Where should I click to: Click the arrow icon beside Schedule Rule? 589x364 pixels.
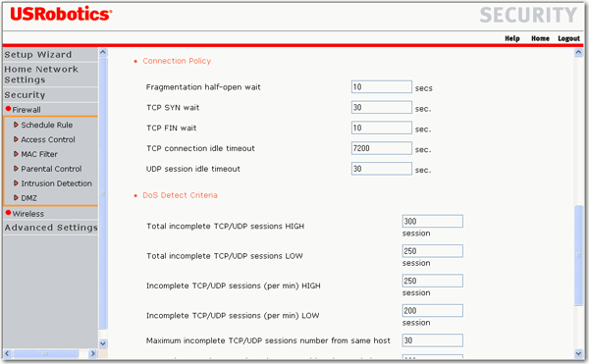click(x=16, y=125)
